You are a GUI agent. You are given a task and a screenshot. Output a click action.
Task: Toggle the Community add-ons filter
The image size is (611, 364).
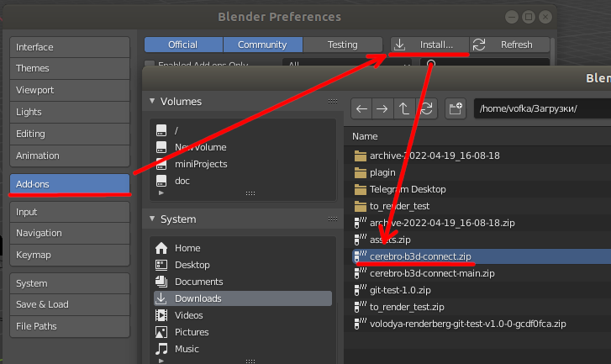tap(262, 45)
